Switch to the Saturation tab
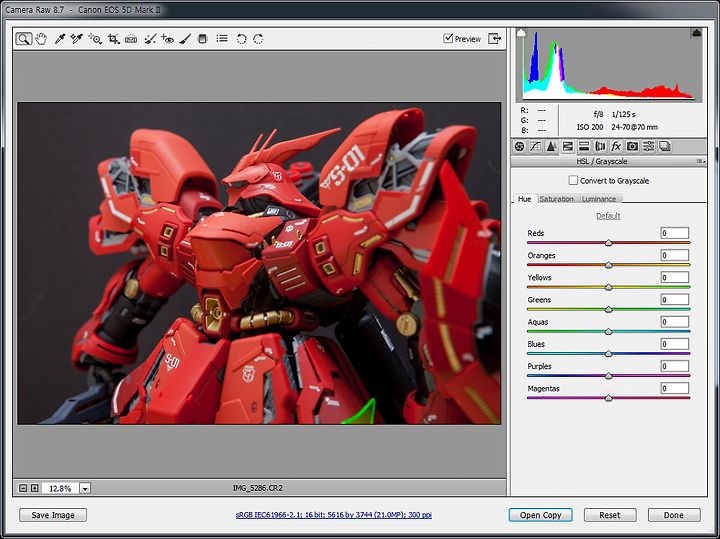 pos(556,199)
